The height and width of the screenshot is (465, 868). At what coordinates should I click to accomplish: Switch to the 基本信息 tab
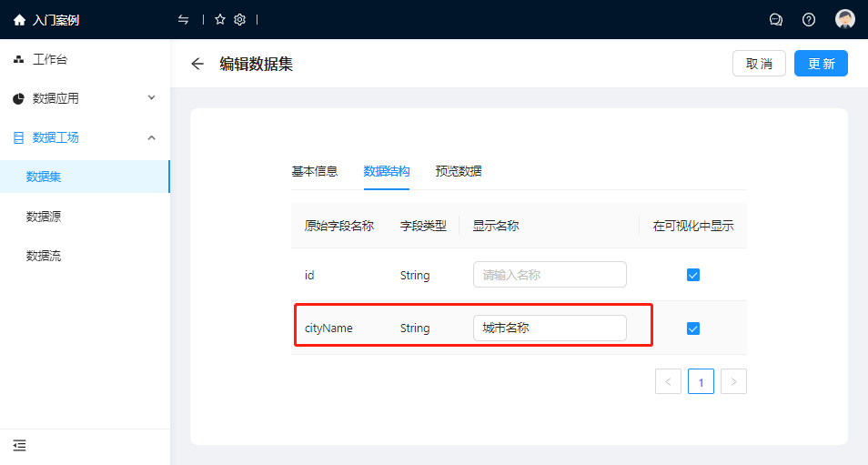pyautogui.click(x=314, y=171)
